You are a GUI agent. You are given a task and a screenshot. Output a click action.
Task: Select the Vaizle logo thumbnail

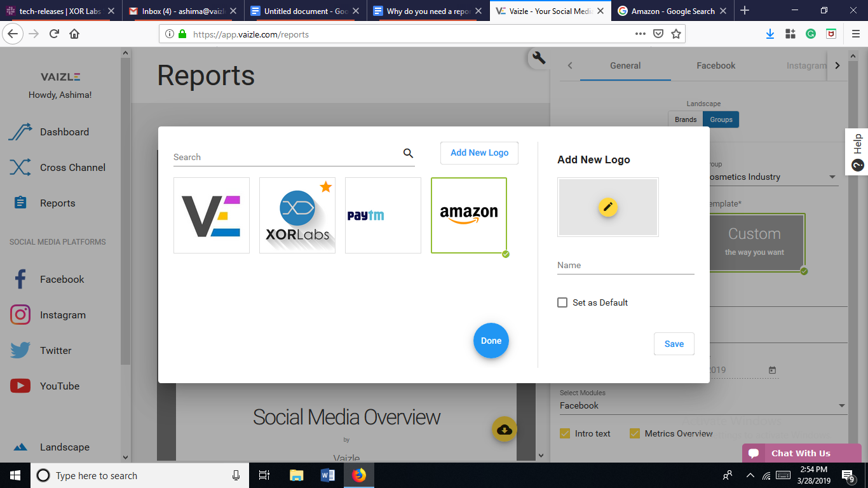[212, 215]
